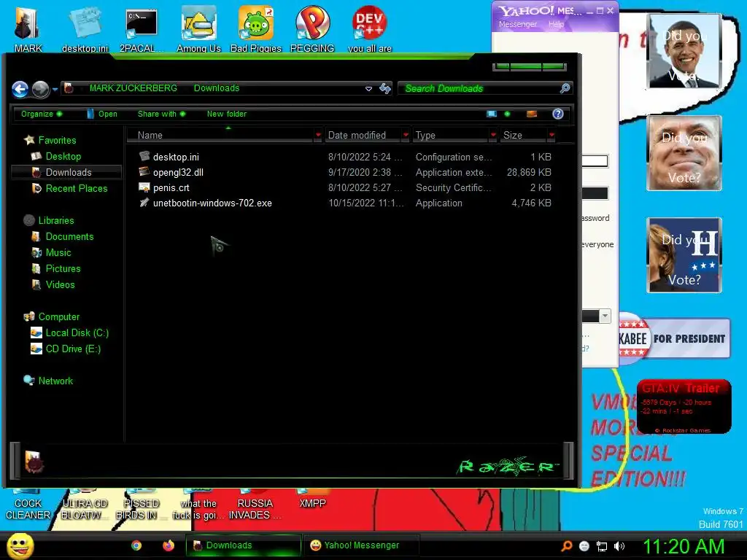Open the Size column filter dropdown

(551, 135)
